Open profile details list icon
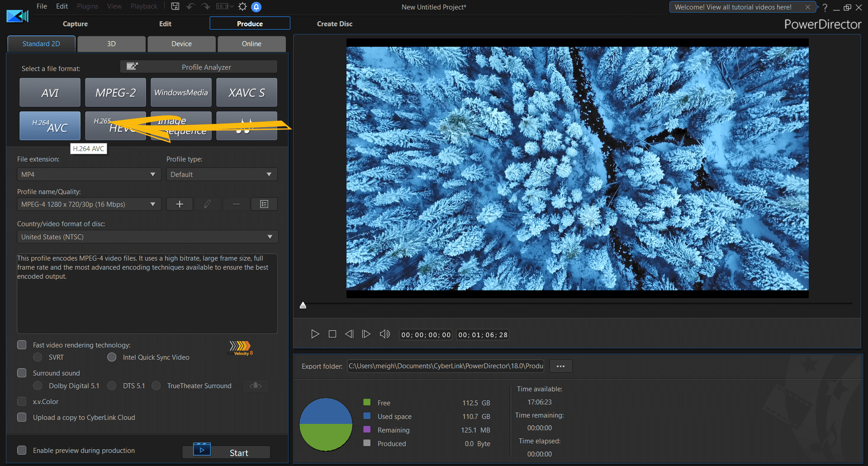The width and height of the screenshot is (868, 466). [x=264, y=204]
